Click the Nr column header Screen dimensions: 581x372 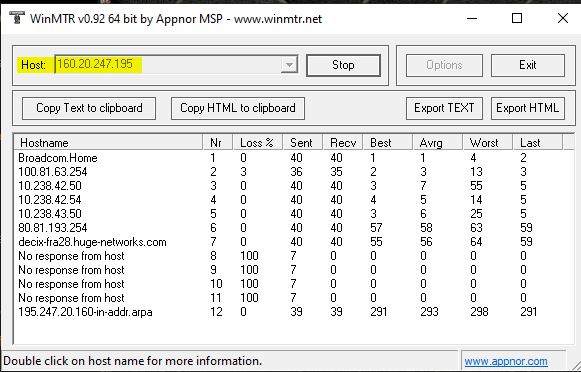pos(218,143)
